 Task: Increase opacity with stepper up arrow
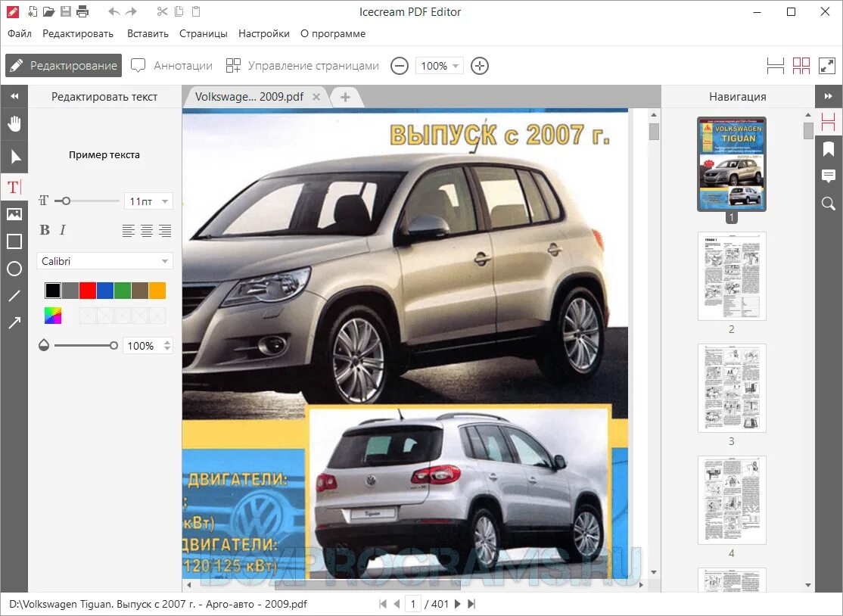tap(167, 342)
